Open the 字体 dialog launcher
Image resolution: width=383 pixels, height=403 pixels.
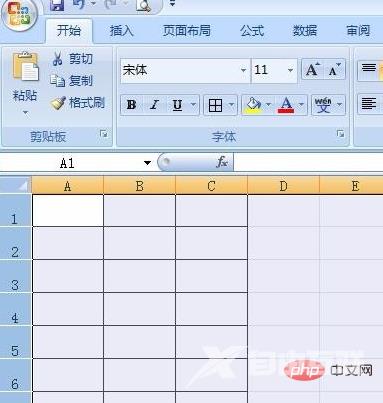click(340, 134)
